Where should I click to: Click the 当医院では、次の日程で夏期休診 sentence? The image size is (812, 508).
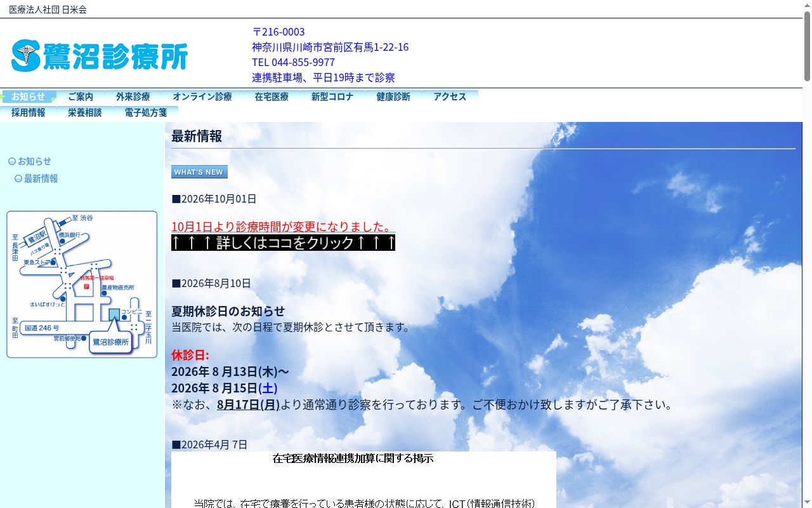[x=292, y=327]
